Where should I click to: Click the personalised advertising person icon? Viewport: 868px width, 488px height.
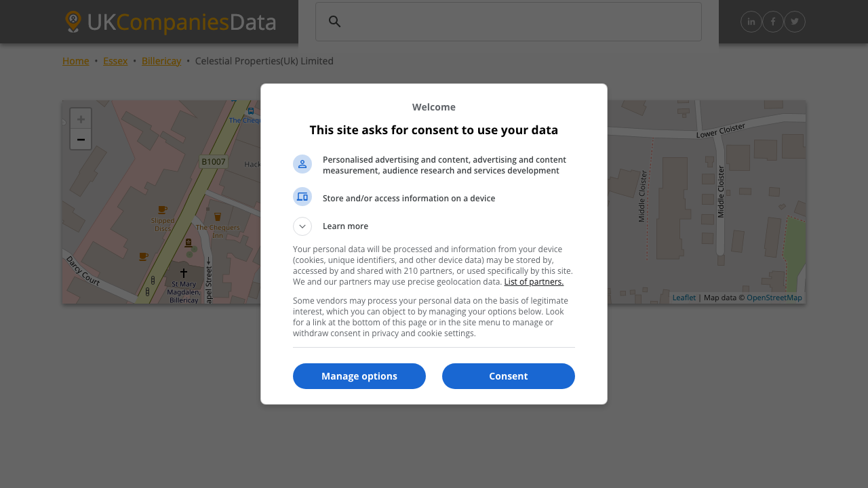(302, 164)
